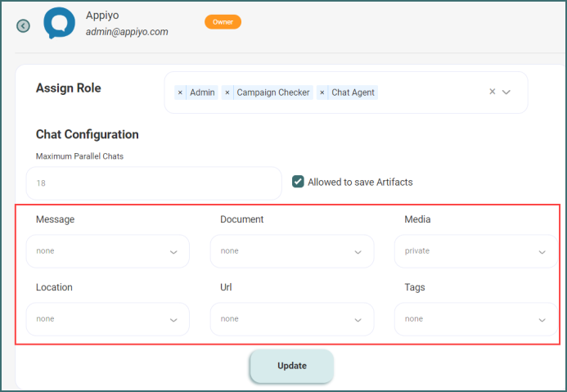567x392 pixels.
Task: Open the Document permission dropdown
Action: [x=291, y=251]
